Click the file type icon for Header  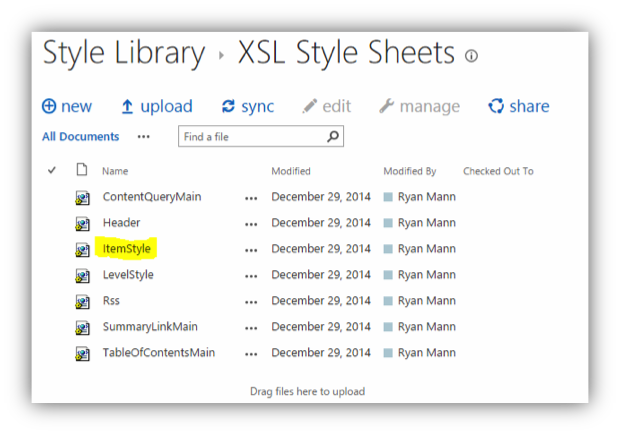pos(82,223)
